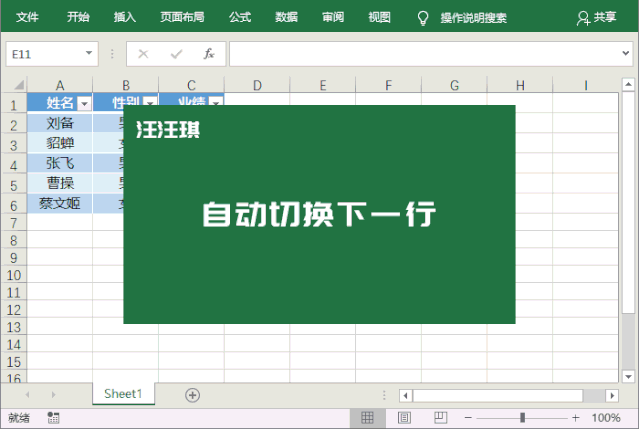Open the 视图 ribbon tab
This screenshot has height=429, width=639.
point(379,17)
